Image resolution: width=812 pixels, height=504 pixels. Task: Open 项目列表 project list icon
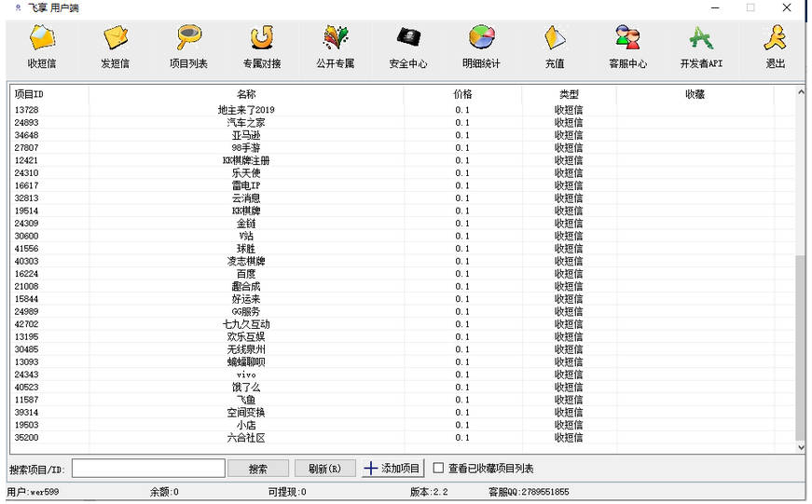pyautogui.click(x=188, y=47)
